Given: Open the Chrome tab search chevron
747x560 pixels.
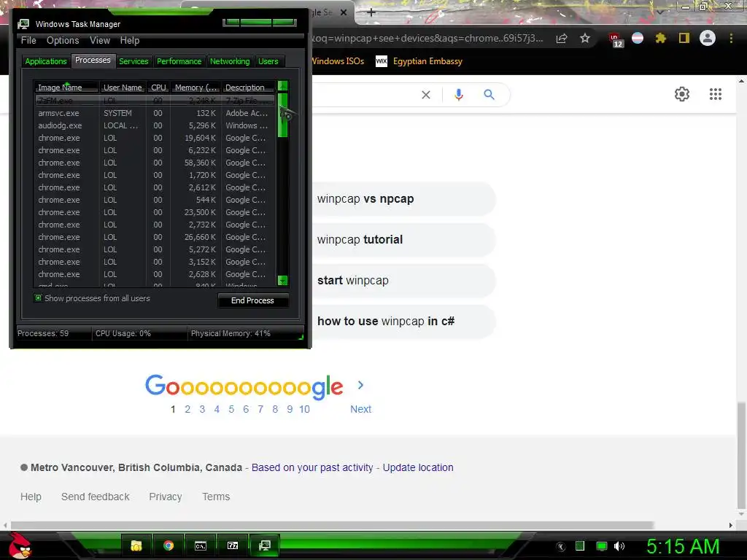Looking at the screenshot, I should point(659,12).
